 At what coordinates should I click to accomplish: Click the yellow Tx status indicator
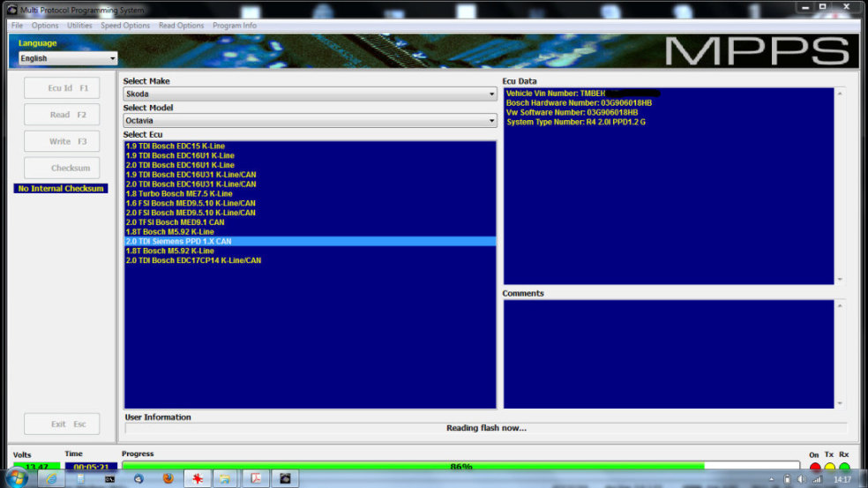coord(829,467)
